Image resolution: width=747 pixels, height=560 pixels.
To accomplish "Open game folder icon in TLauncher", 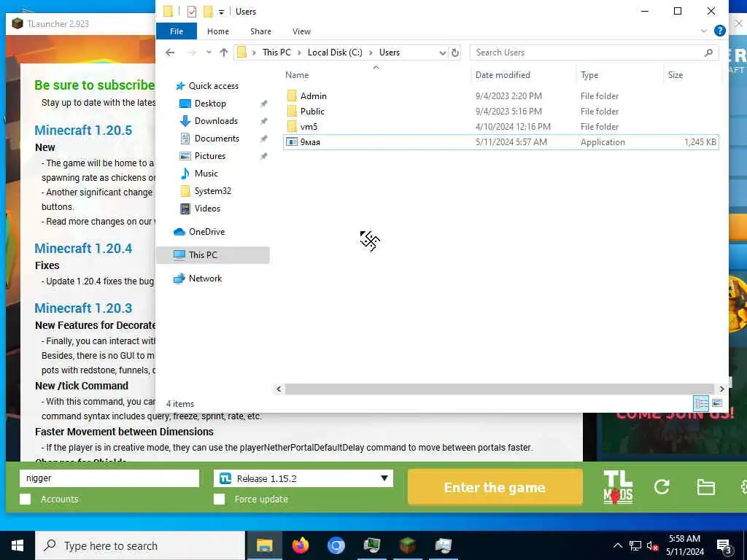I will point(705,487).
